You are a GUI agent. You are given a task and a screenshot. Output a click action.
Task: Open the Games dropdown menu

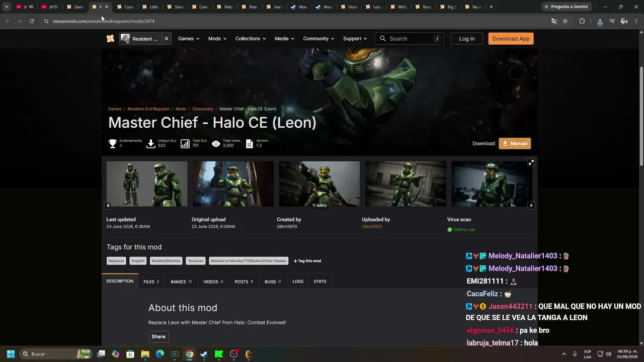tap(189, 39)
